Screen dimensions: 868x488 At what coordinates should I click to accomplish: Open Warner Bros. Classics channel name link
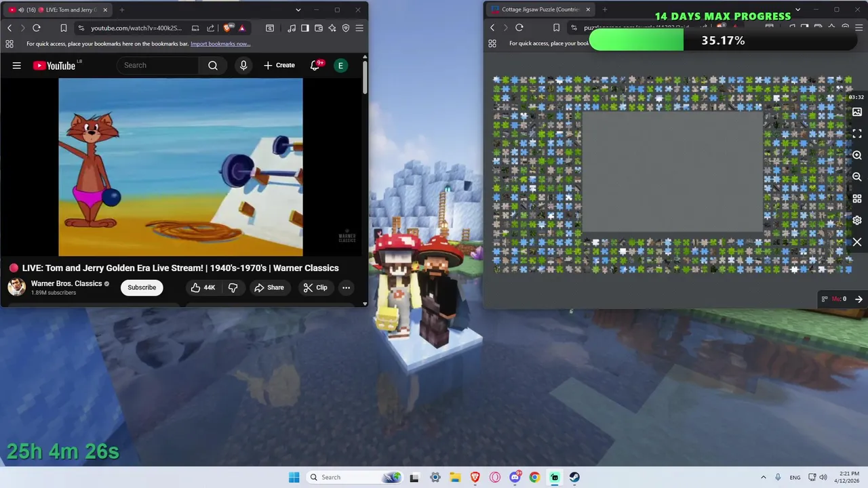click(x=66, y=283)
